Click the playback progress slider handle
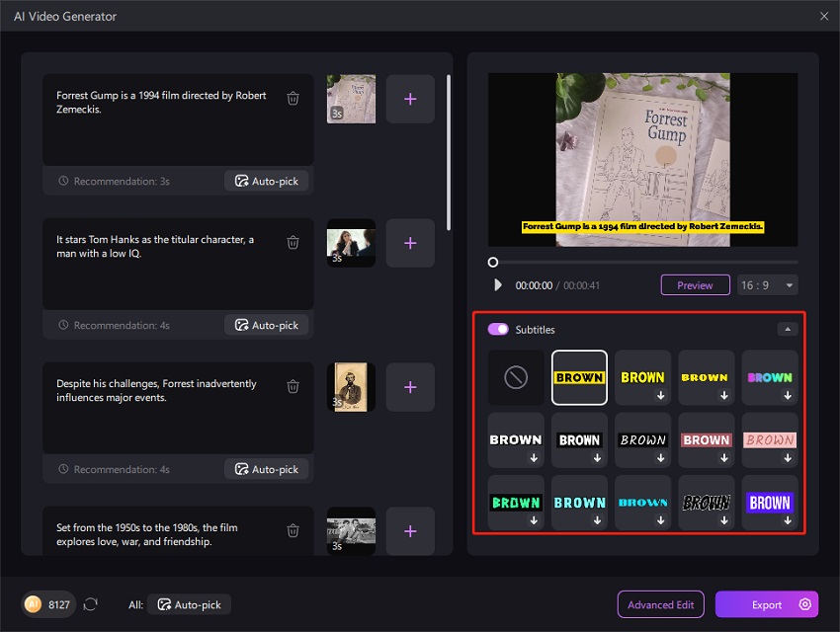Viewport: 840px width, 632px height. [493, 263]
